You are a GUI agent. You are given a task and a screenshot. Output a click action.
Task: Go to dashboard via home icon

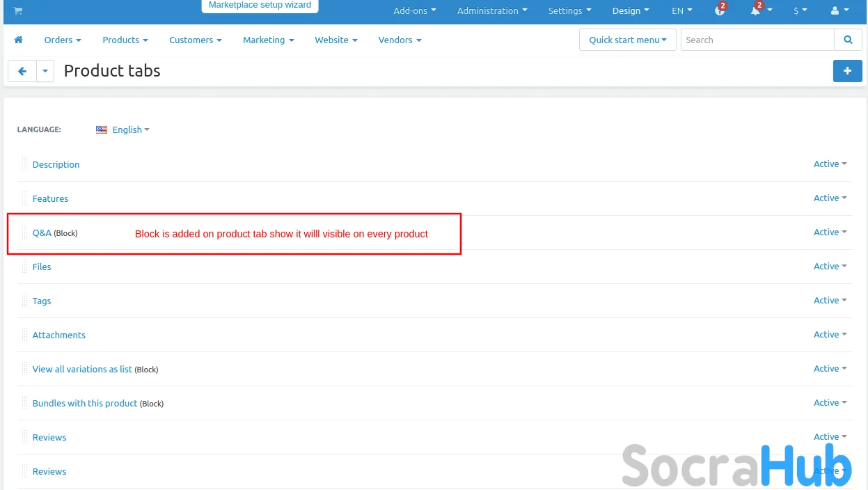click(x=19, y=40)
